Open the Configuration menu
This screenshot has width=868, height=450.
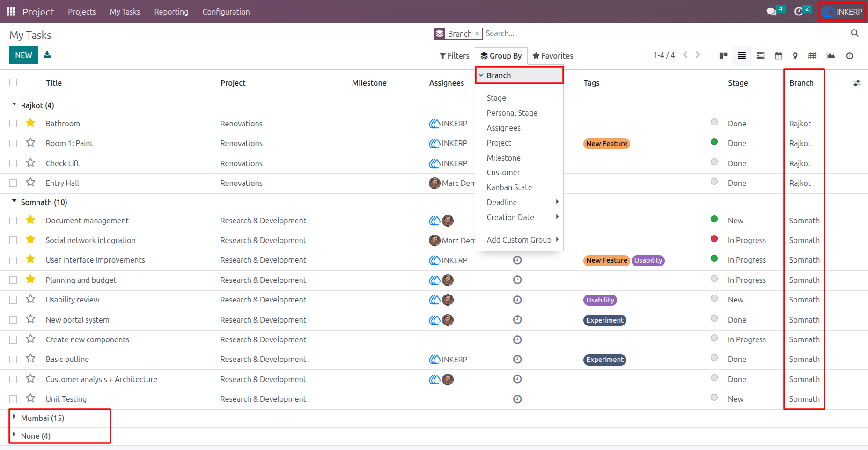point(226,12)
